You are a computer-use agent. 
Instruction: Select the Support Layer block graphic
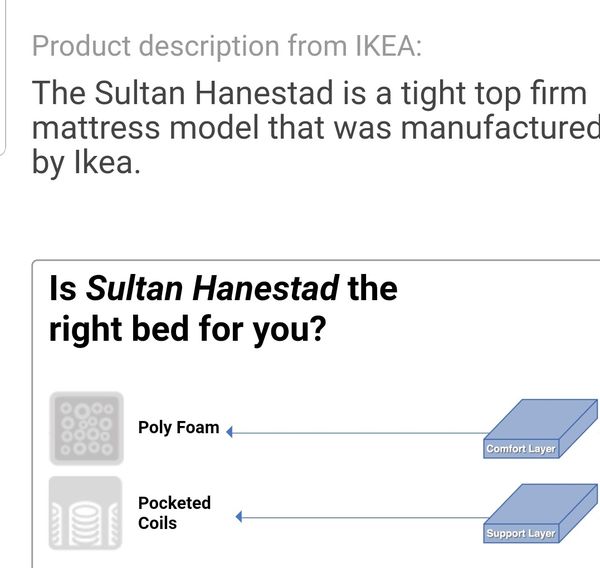coord(540,513)
